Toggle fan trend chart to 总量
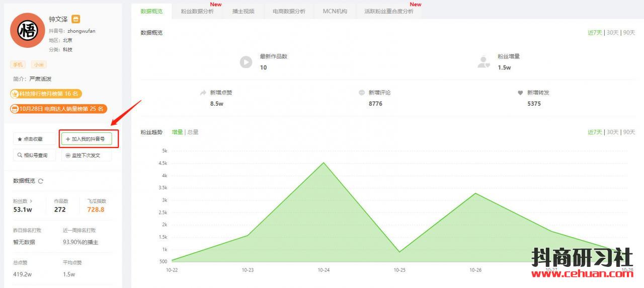The height and width of the screenshot is (288, 644). tap(193, 132)
